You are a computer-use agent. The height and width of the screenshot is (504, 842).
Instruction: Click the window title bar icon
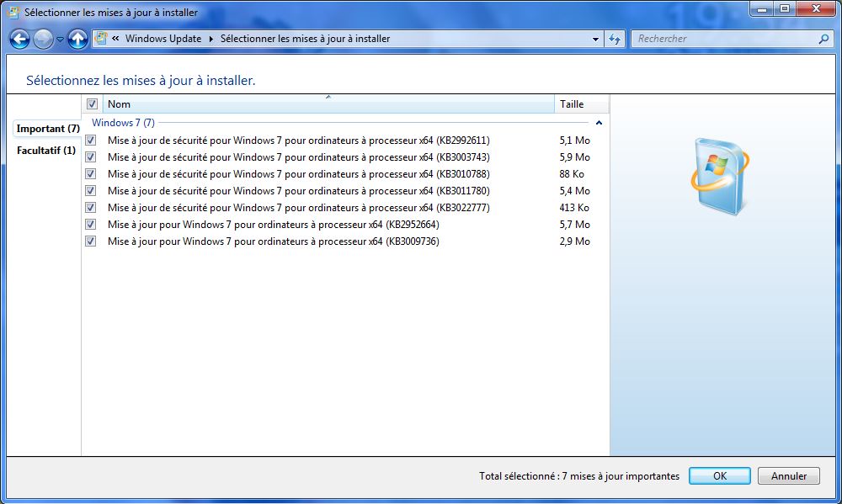pos(13,12)
